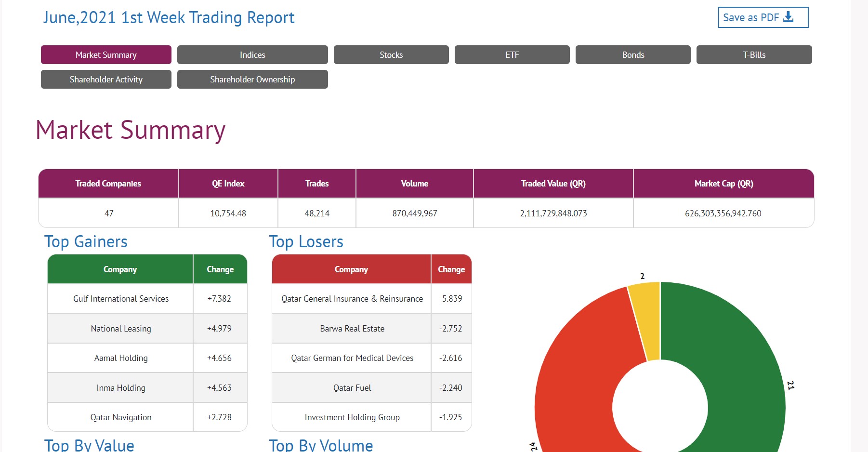Click Company header in Top Losers table
This screenshot has height=452, width=868.
351,269
